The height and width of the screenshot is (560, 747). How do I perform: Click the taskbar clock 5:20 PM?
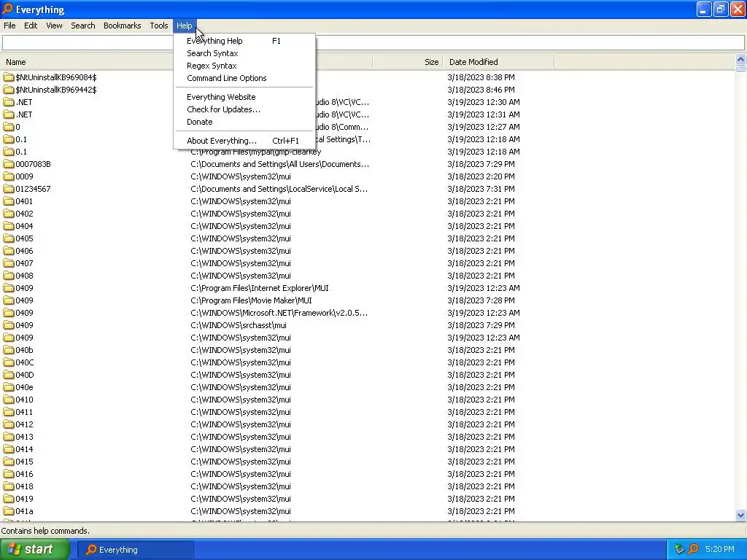[x=720, y=549]
